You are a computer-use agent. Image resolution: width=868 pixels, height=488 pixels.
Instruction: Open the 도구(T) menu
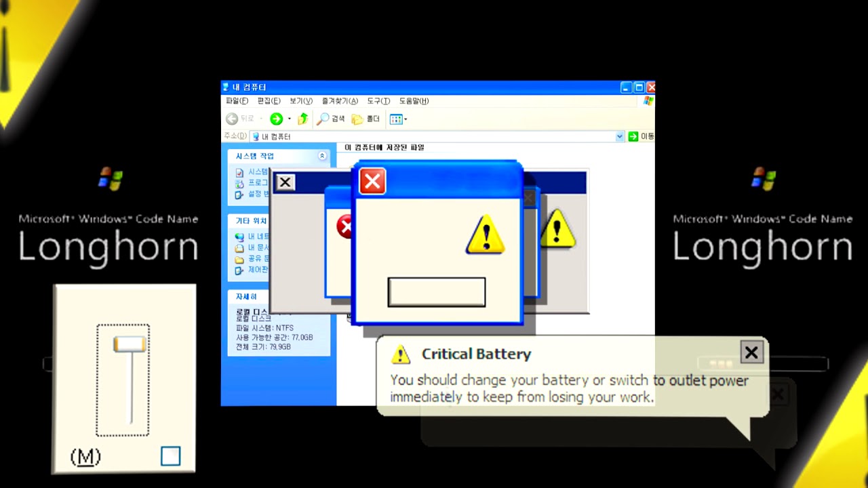pos(378,101)
